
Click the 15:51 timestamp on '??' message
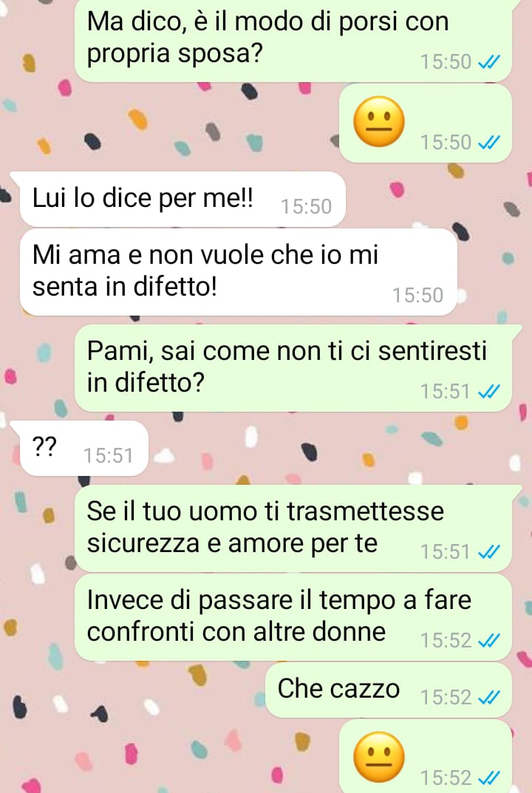click(x=108, y=456)
